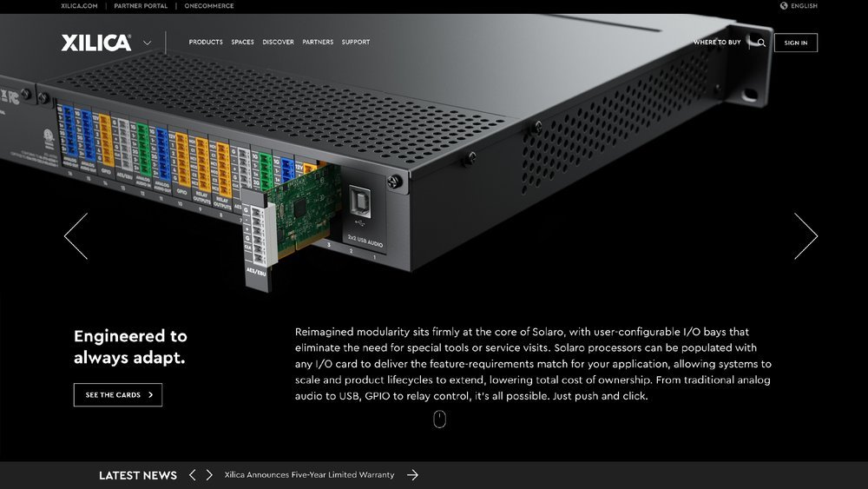
Task: Open the Products menu
Action: 206,42
